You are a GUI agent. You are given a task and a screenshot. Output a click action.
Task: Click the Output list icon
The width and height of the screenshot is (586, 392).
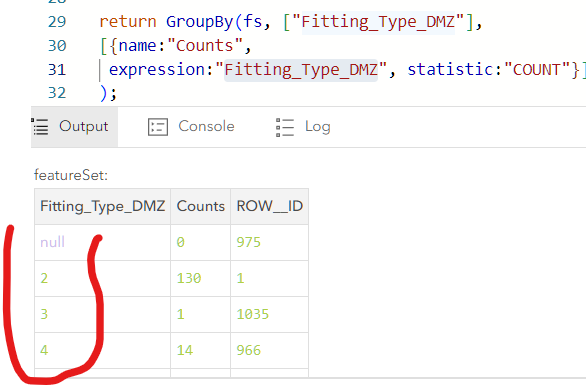(x=40, y=127)
